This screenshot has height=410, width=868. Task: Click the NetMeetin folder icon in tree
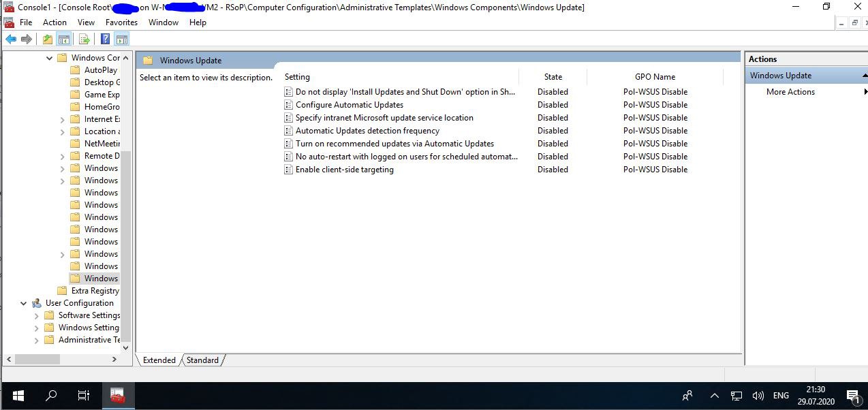[x=75, y=144]
